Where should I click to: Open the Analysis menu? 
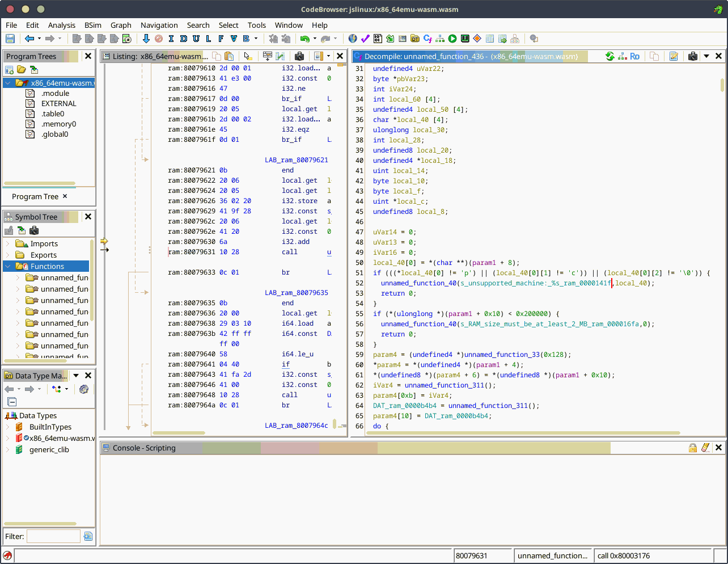click(61, 25)
